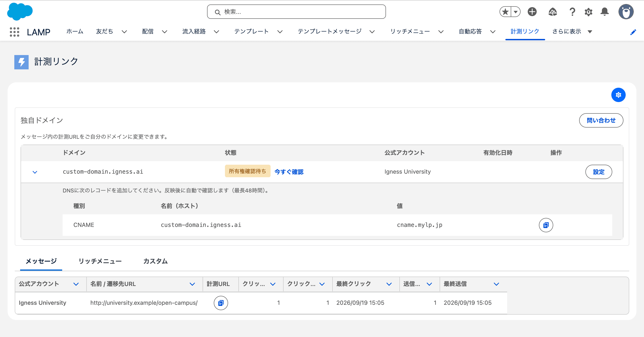Screen dimensions: 644x337
Task: Click the 設定 button for custom-domain.igness.ai
Action: 599,172
